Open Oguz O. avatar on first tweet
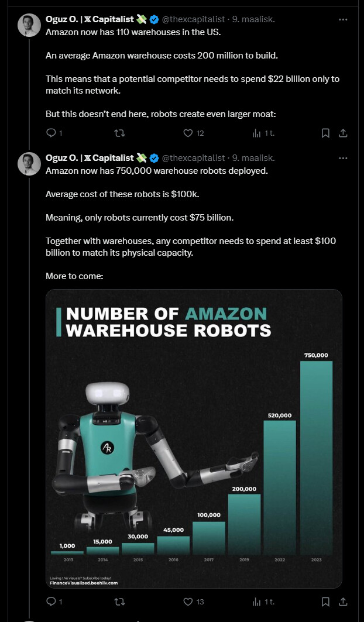 [29, 25]
